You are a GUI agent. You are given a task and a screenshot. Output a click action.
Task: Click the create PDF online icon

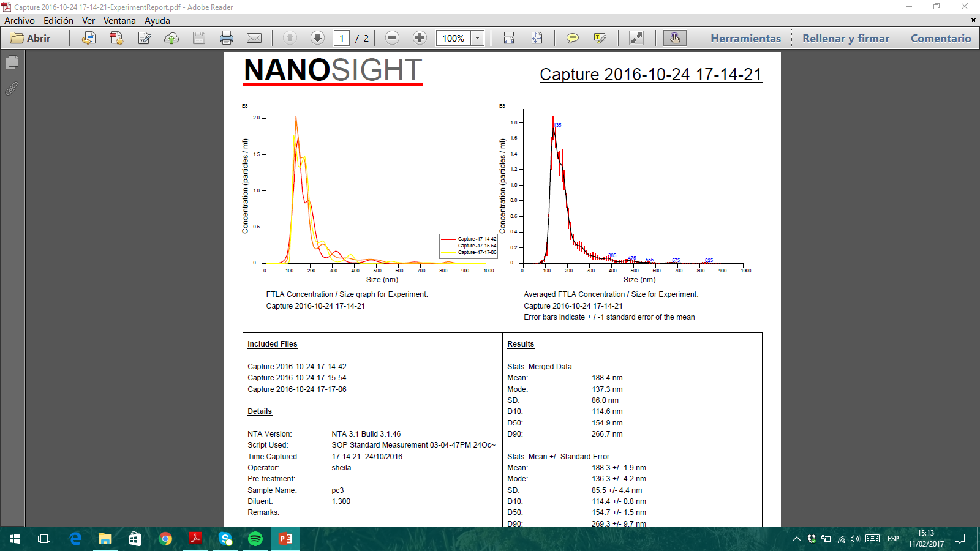(89, 38)
